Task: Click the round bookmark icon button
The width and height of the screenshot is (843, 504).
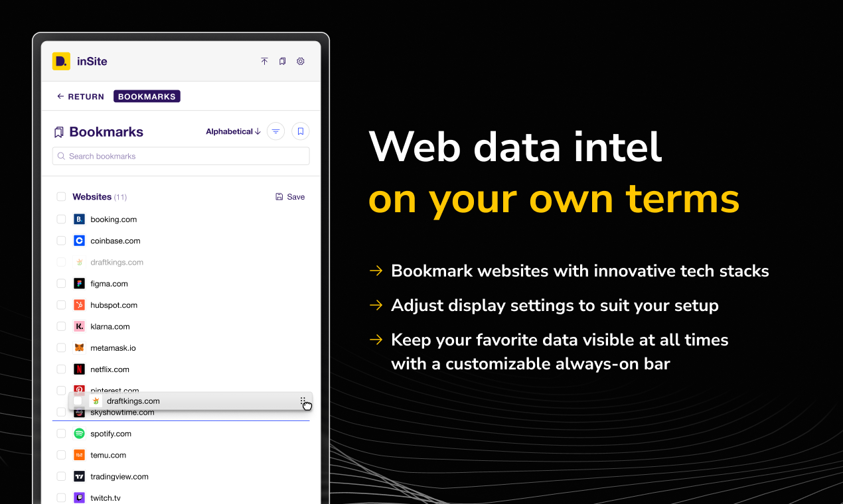Action: [301, 131]
